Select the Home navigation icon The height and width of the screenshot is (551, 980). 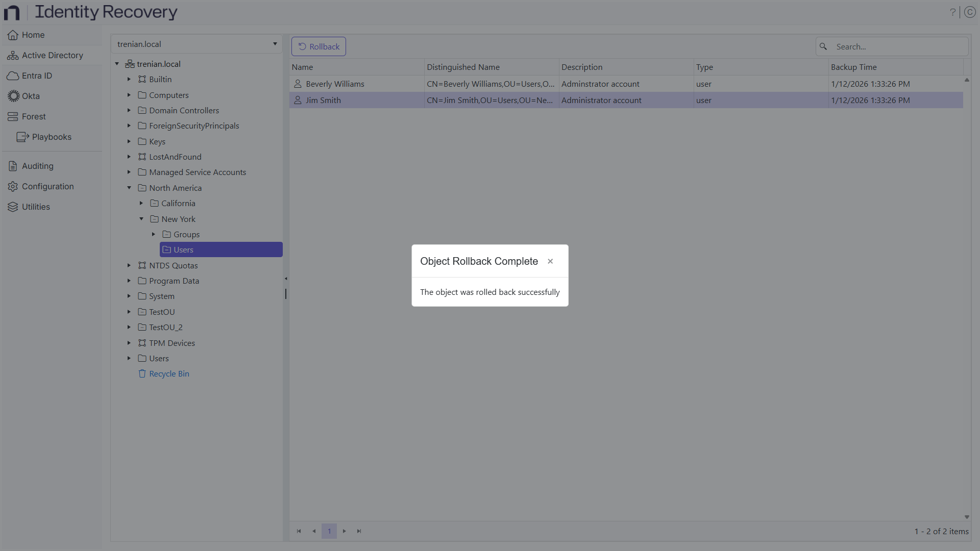12,35
